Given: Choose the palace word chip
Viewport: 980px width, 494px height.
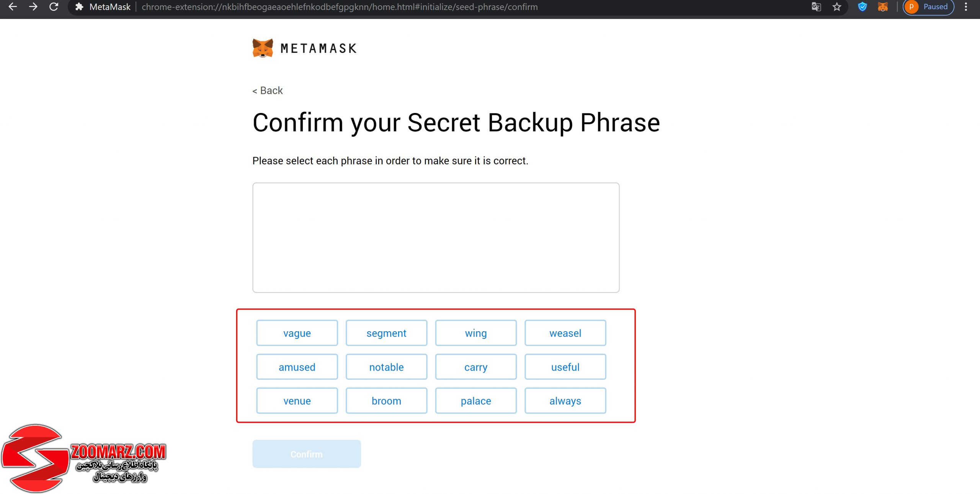Looking at the screenshot, I should point(476,401).
